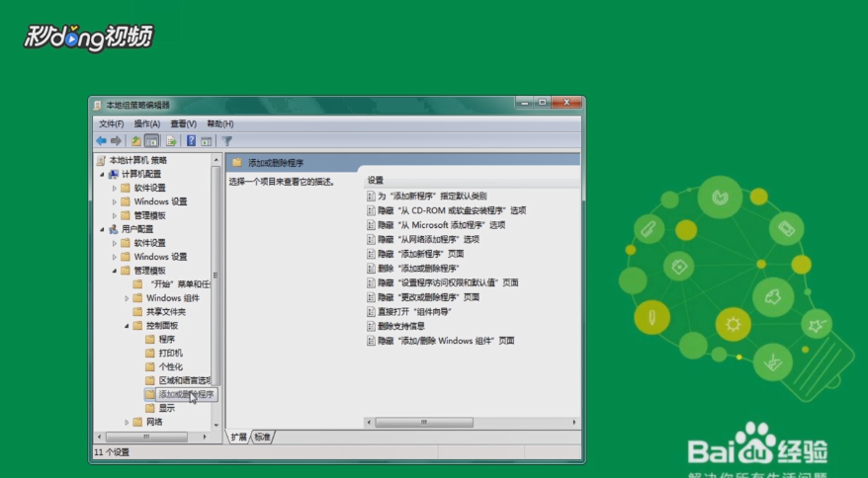Click tree pane scroll-right arrow
The image size is (868, 478).
(205, 437)
